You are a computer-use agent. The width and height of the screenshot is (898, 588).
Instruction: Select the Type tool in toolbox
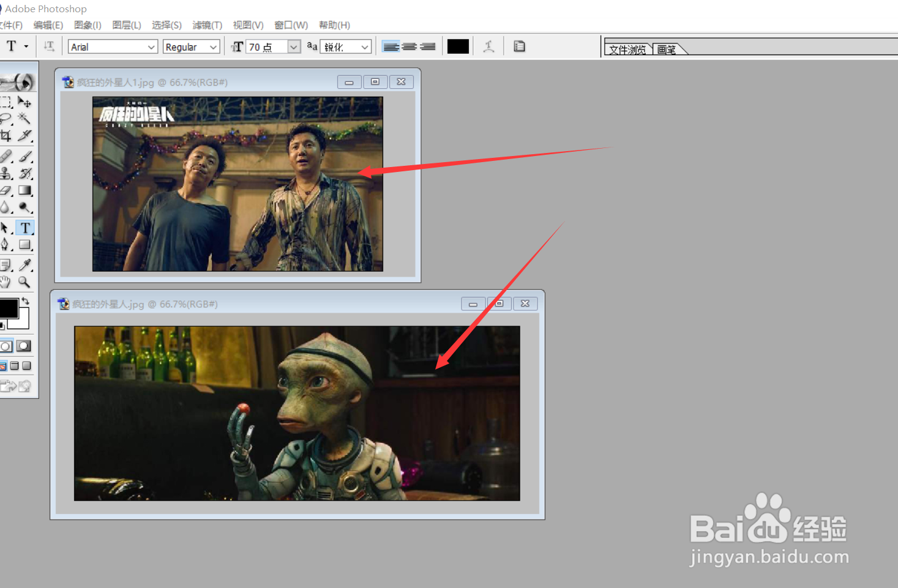click(x=24, y=228)
